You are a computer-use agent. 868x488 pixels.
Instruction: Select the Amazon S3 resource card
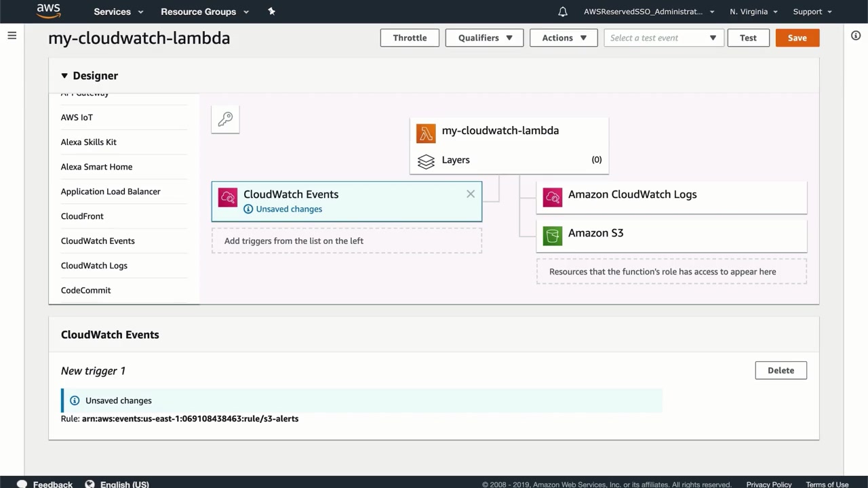pos(671,236)
